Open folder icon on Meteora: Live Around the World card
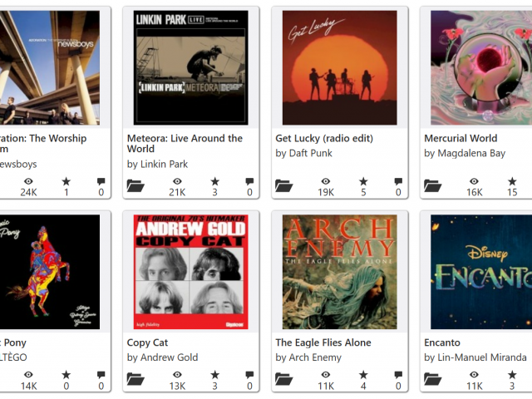532x399 pixels. [135, 185]
